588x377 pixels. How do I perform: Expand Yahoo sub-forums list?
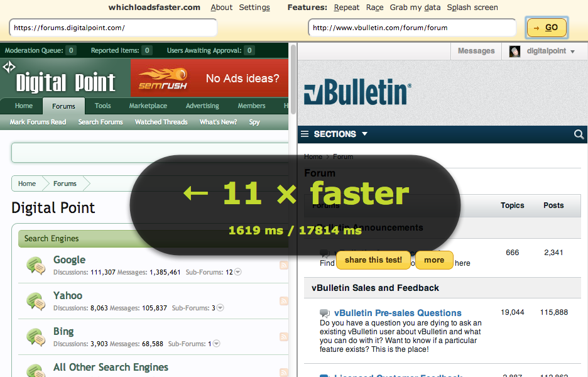tap(220, 308)
